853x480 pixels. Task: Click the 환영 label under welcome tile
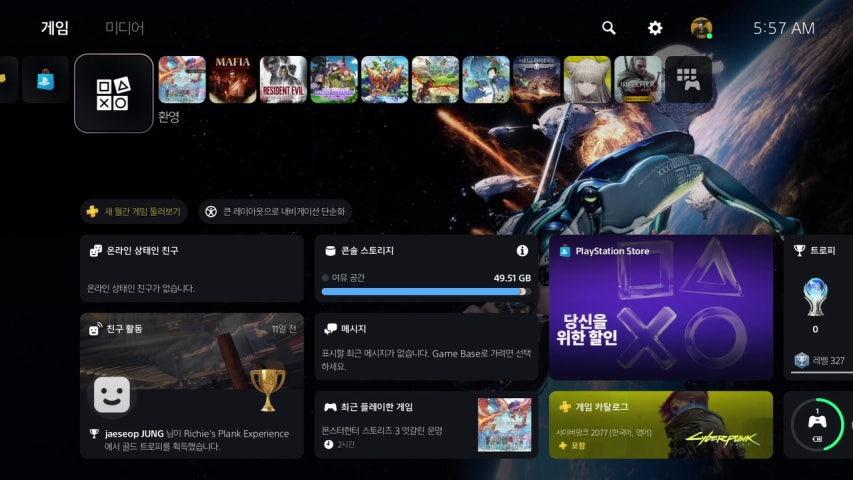pos(169,116)
